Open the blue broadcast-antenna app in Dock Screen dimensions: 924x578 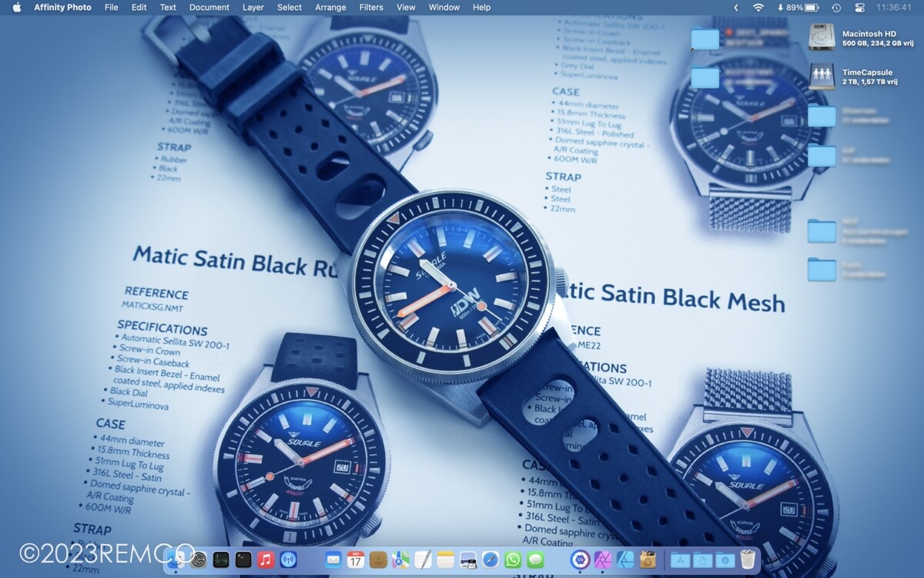coord(289,560)
